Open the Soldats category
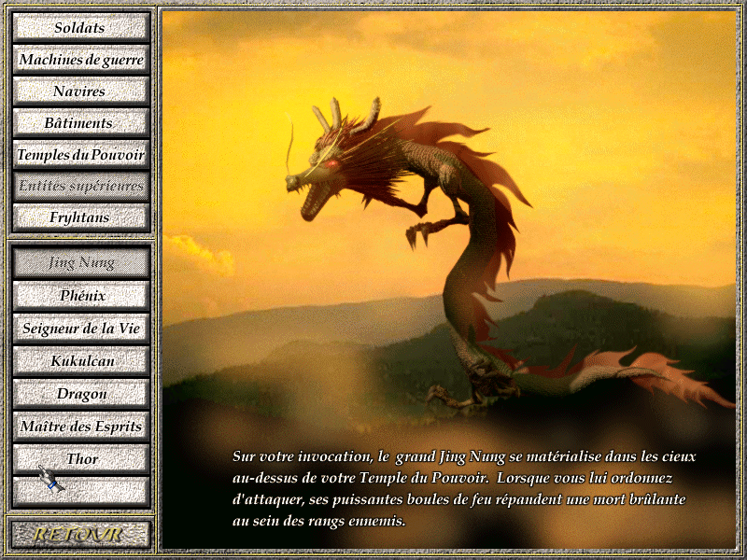The image size is (747, 560). coord(81,27)
